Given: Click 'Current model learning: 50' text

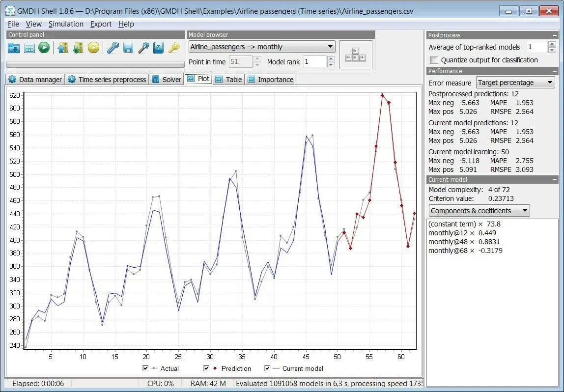Looking at the screenshot, I should coord(468,152).
